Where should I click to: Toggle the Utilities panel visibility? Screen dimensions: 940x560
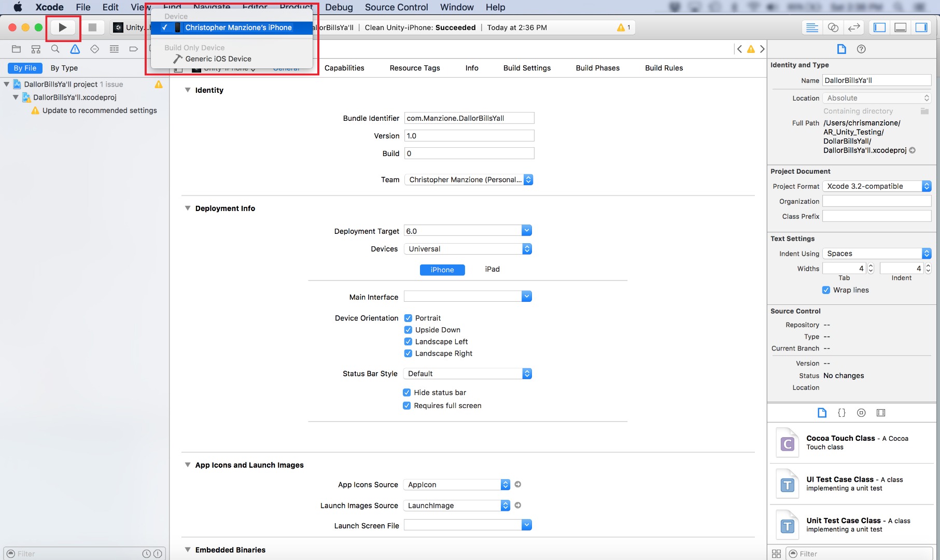(921, 27)
